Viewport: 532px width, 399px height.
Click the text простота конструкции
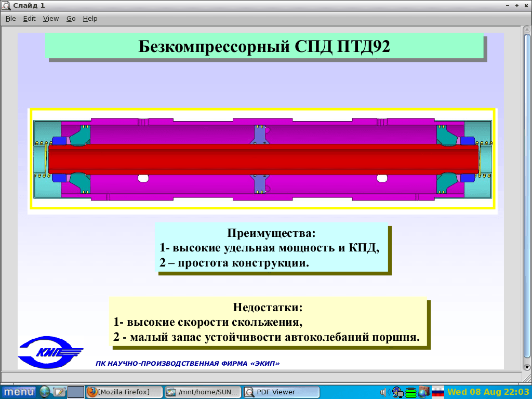point(243,262)
